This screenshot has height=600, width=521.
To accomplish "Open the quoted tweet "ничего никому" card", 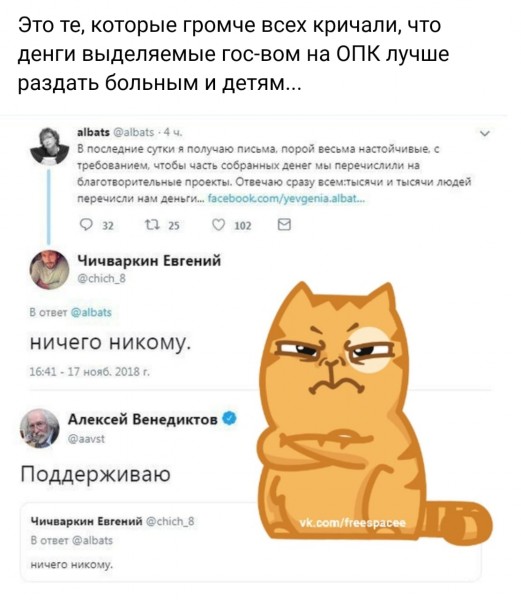I will tap(251, 541).
